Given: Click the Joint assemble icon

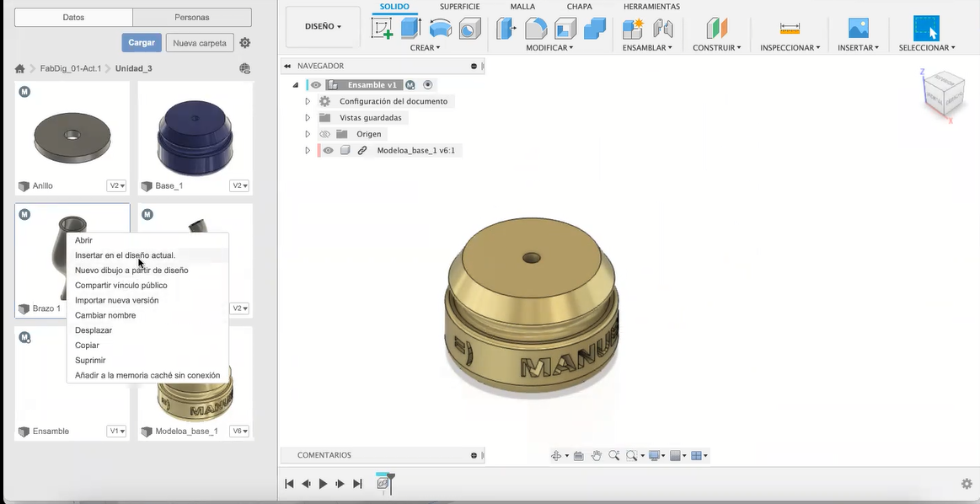Looking at the screenshot, I should (662, 29).
